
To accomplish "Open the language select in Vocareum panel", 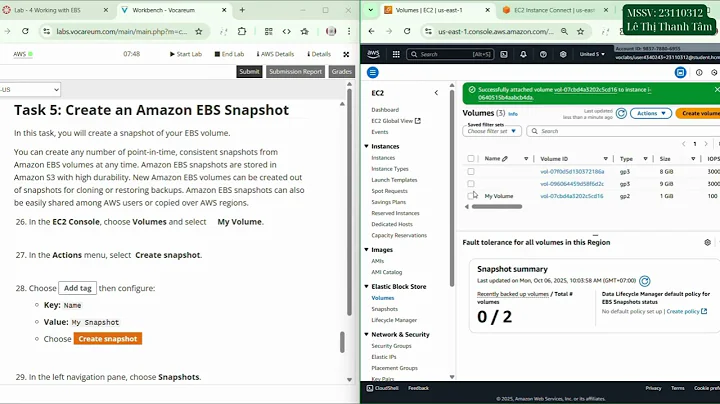I will (x=30, y=90).
